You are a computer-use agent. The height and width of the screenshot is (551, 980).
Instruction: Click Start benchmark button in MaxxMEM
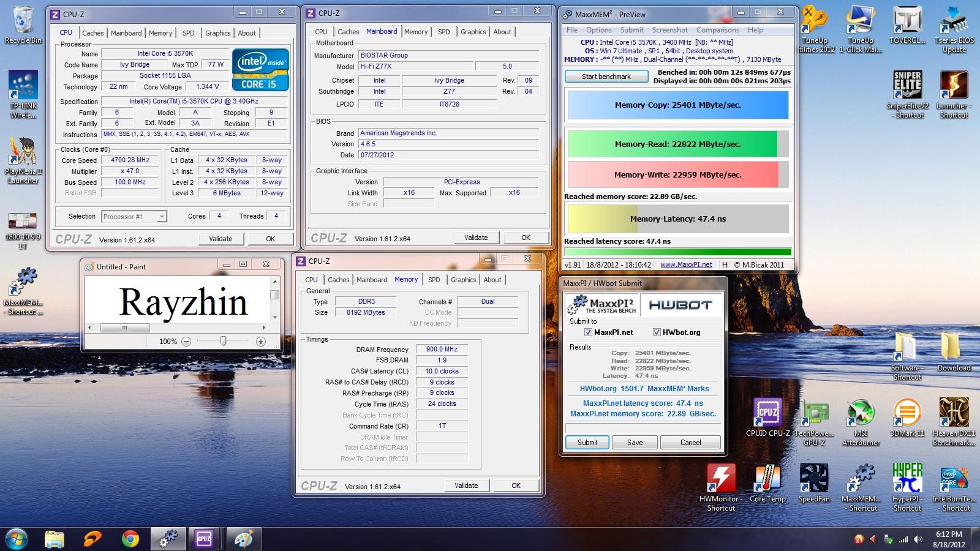click(606, 77)
